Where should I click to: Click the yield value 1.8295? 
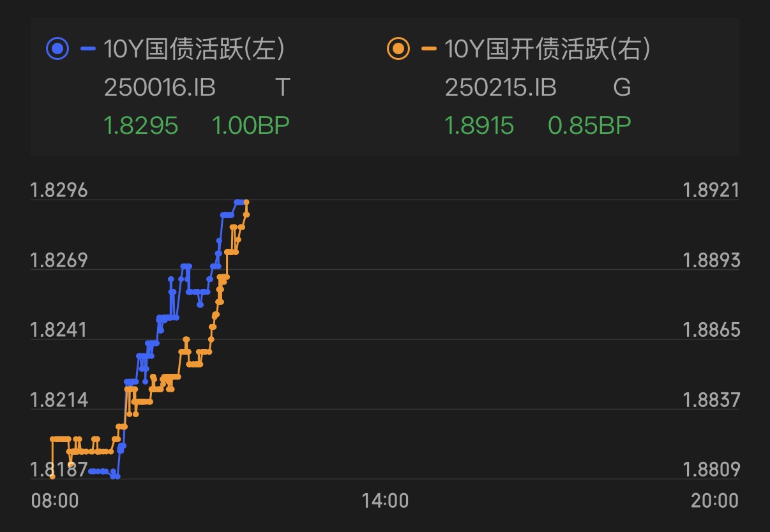(x=140, y=126)
